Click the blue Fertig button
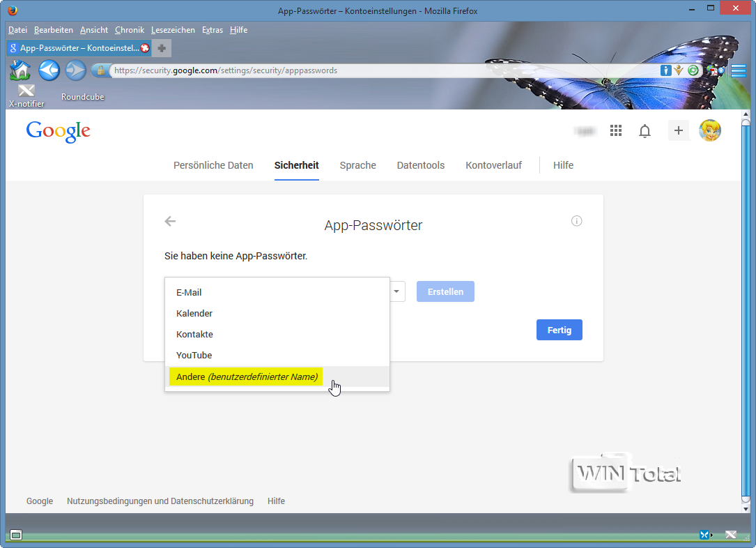The width and height of the screenshot is (756, 548). click(x=560, y=330)
